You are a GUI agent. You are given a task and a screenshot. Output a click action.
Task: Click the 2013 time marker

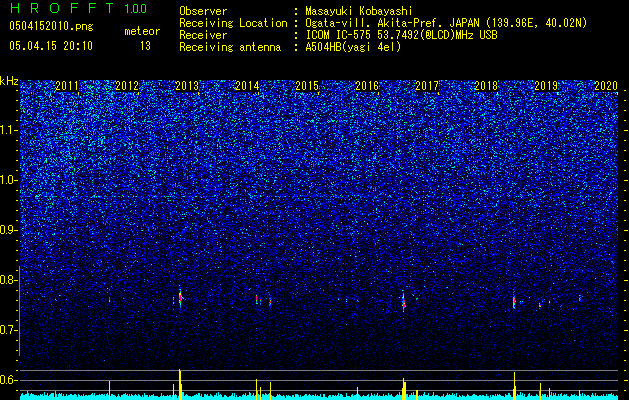[x=187, y=86]
